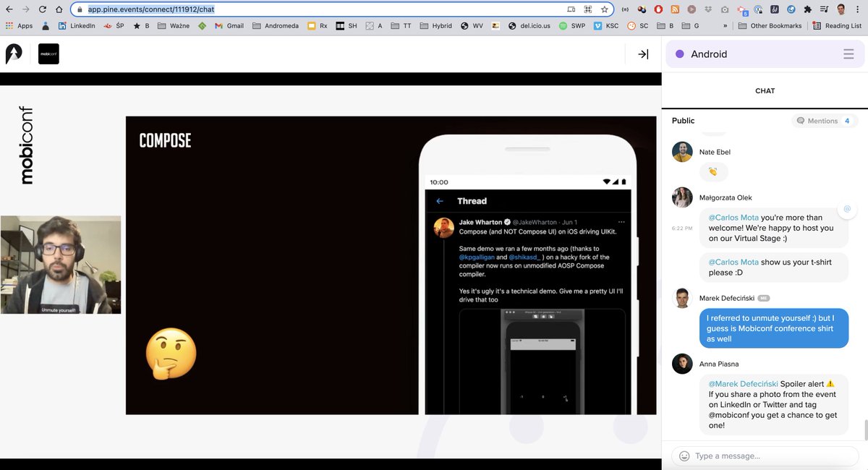Open the Chrome three-dot menu

pyautogui.click(x=858, y=9)
